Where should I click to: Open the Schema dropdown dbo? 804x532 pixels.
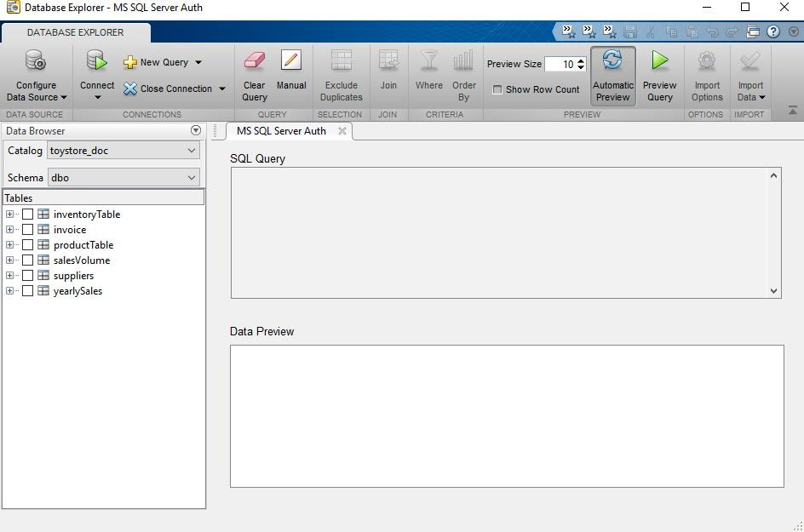(x=123, y=178)
